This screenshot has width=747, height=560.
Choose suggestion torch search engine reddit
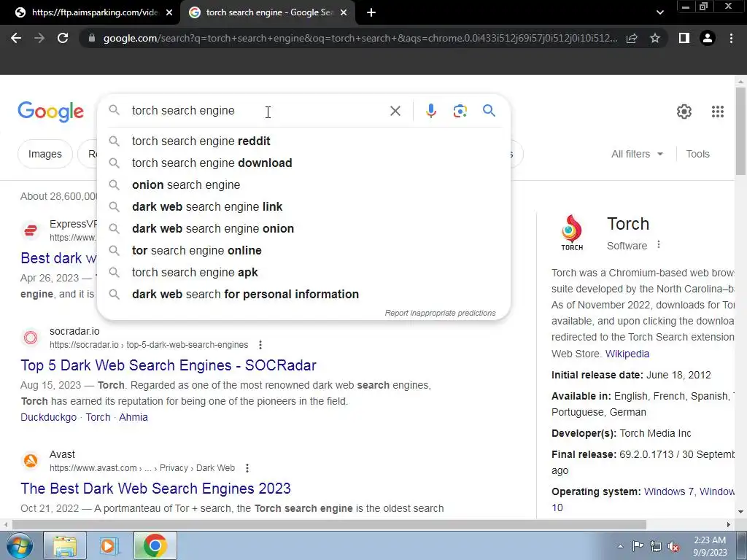click(303, 141)
